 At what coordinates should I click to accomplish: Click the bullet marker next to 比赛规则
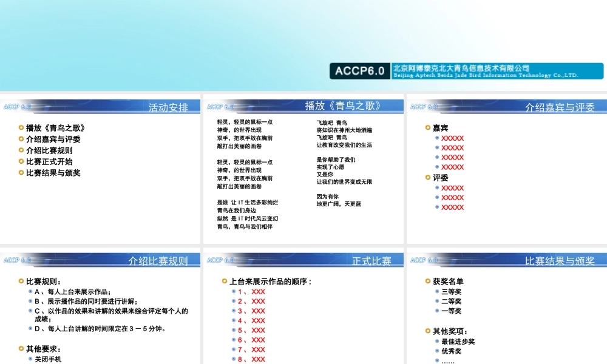point(21,281)
